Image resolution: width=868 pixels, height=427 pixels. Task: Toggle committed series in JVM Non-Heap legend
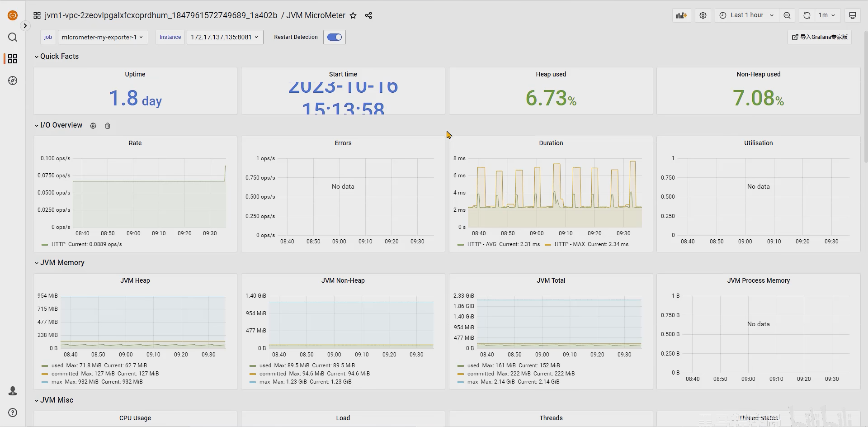[x=273, y=374]
